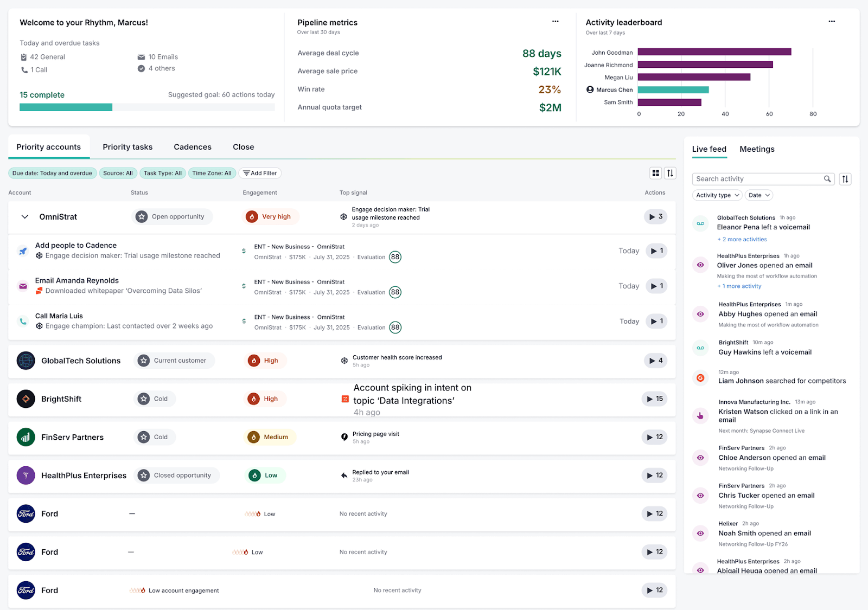Click the daily goal progress bar
Image resolution: width=868 pixels, height=610 pixels.
point(146,107)
